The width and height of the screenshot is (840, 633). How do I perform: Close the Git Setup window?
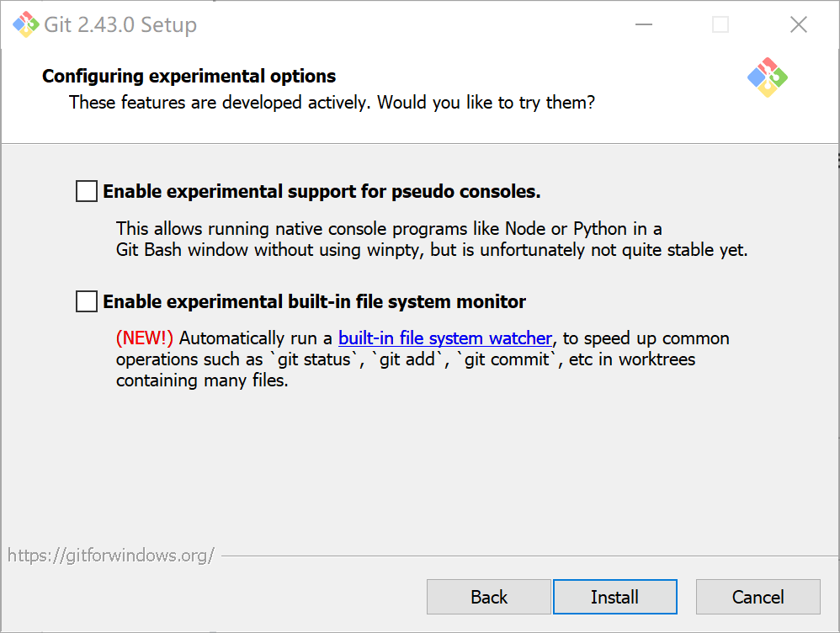799,25
